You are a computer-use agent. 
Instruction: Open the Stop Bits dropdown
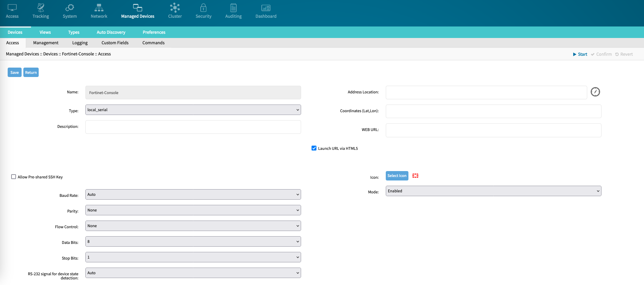coord(193,257)
